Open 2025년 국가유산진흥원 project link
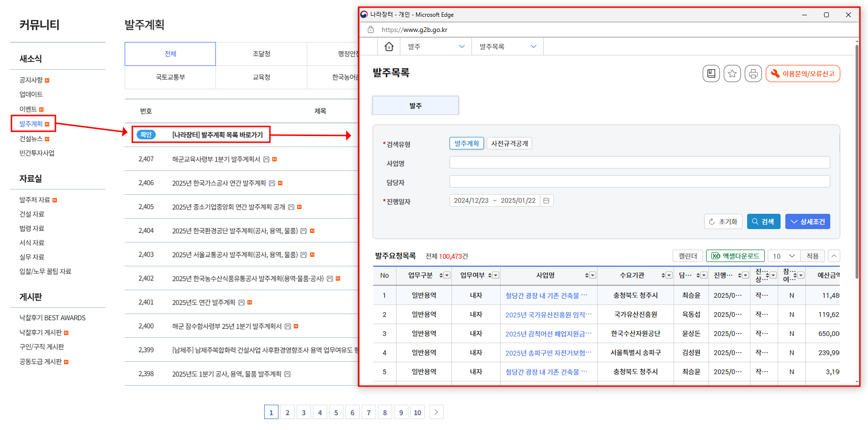The image size is (868, 430). tap(548, 315)
